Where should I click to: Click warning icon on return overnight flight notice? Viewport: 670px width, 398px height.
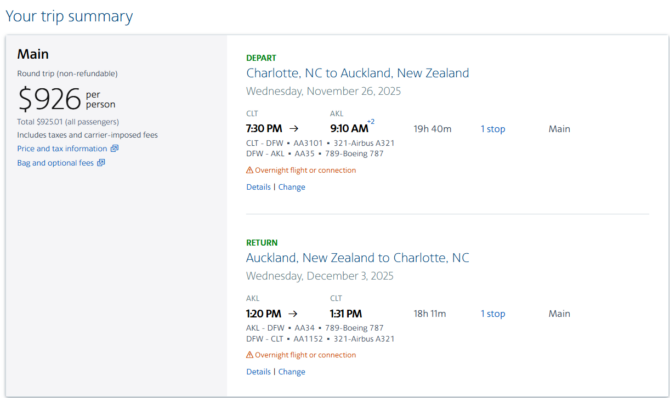pyautogui.click(x=250, y=355)
